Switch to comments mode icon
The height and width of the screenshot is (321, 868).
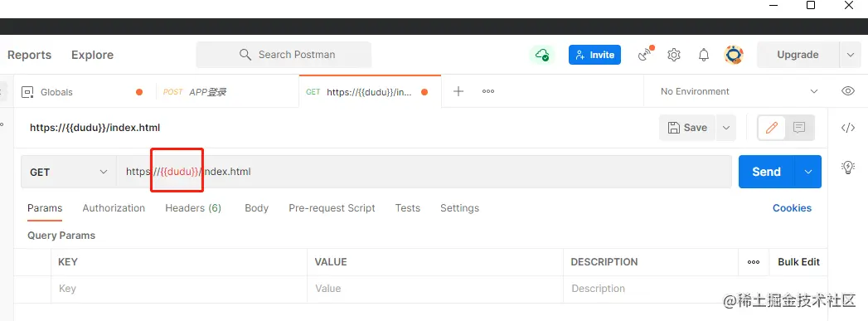[799, 128]
